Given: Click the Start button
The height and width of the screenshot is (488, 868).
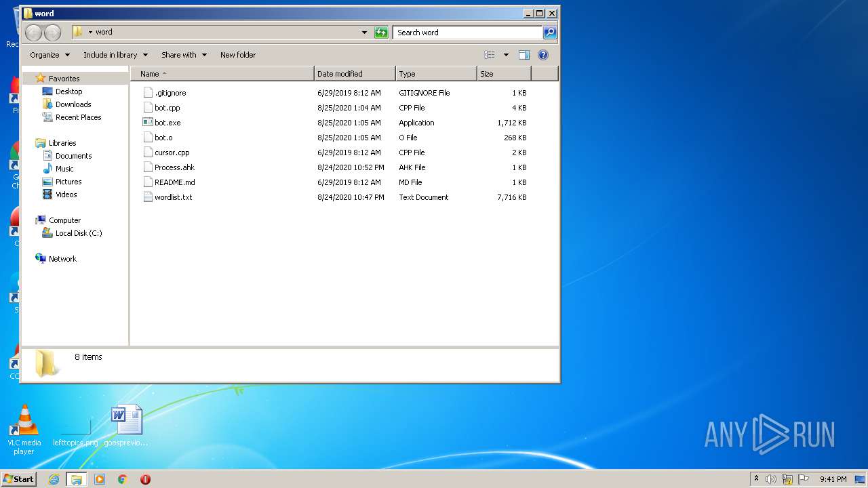Looking at the screenshot, I should coord(18,479).
